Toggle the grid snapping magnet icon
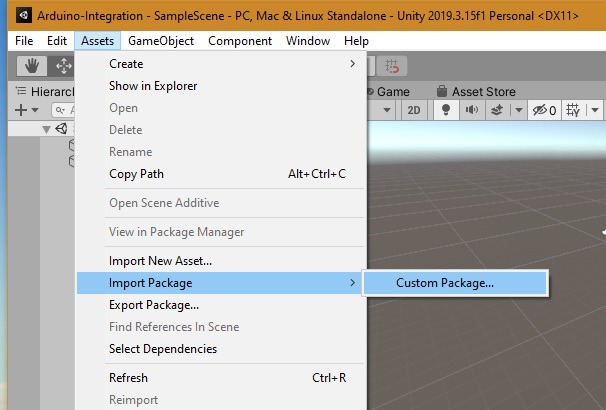This screenshot has width=606, height=410. pyautogui.click(x=392, y=66)
